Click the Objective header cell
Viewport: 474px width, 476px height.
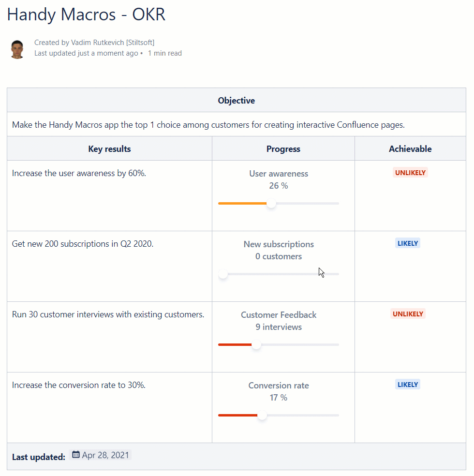(237, 101)
